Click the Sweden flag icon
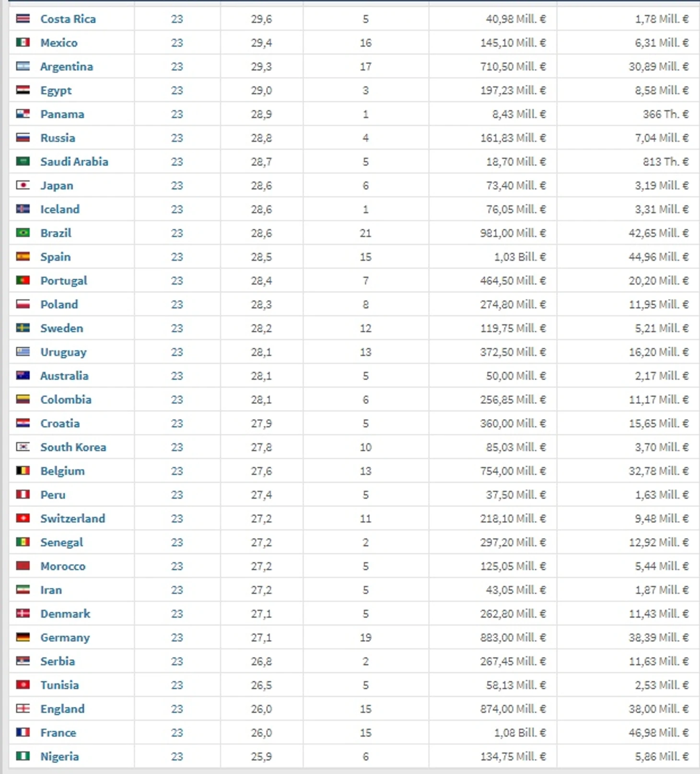Viewport: 700px width, 774px height. [x=23, y=328]
